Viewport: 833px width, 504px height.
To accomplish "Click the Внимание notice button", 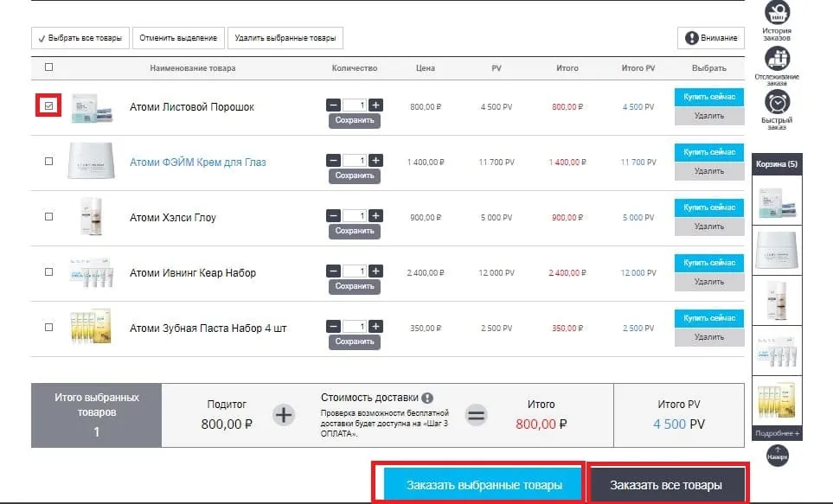I will click(712, 38).
